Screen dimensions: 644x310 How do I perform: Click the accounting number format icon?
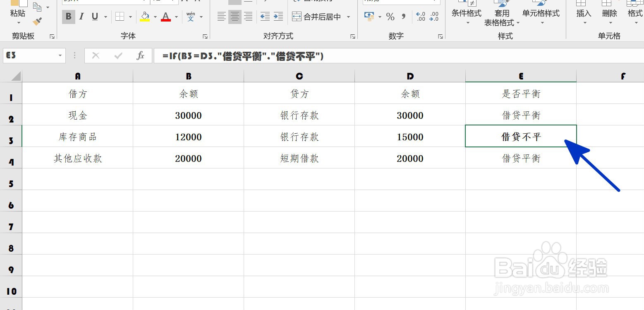[369, 17]
